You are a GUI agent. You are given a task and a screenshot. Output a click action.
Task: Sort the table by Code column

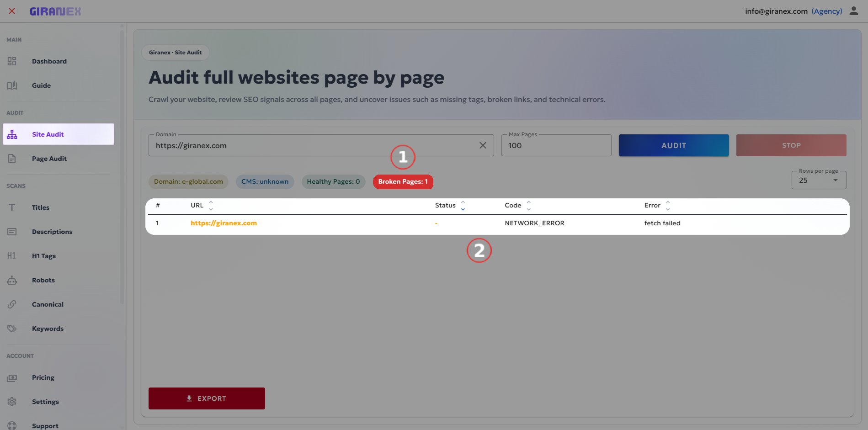(x=529, y=205)
